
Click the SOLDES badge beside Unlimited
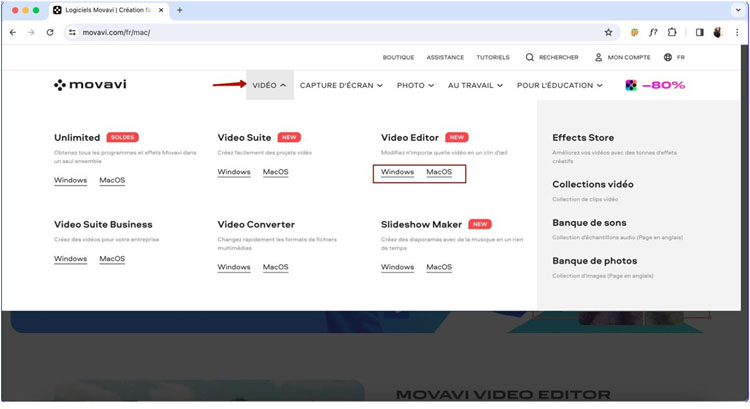[122, 138]
